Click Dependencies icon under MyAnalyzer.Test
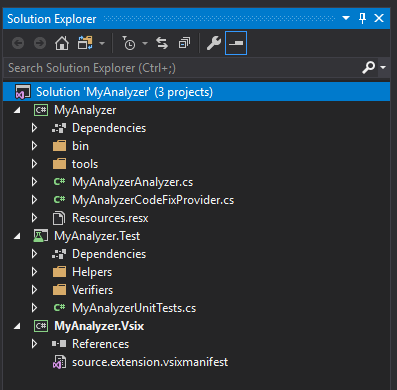 [59, 254]
